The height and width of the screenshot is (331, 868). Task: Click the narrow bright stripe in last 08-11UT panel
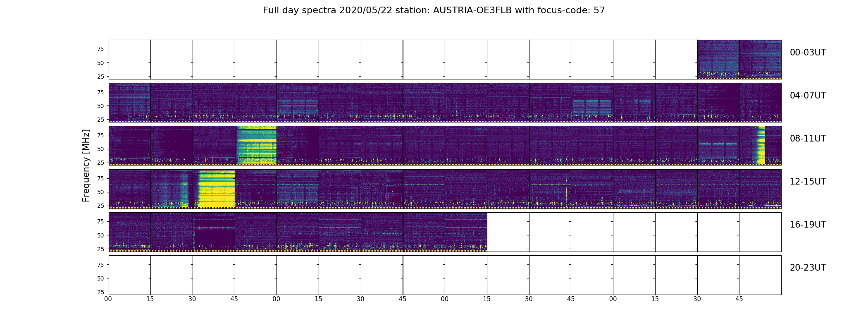click(761, 146)
